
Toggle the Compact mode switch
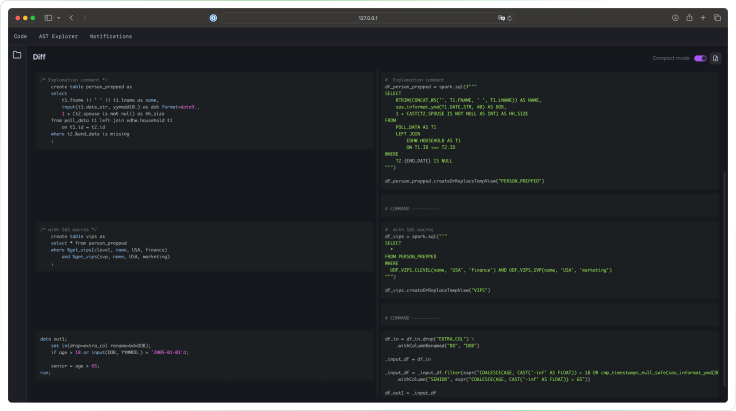700,58
